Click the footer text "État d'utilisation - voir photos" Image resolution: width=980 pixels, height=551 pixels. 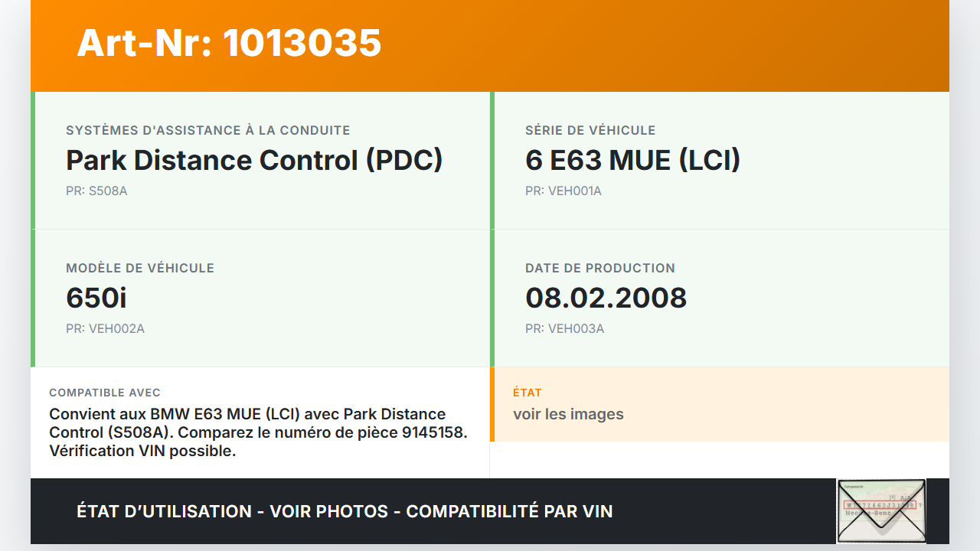click(233, 511)
